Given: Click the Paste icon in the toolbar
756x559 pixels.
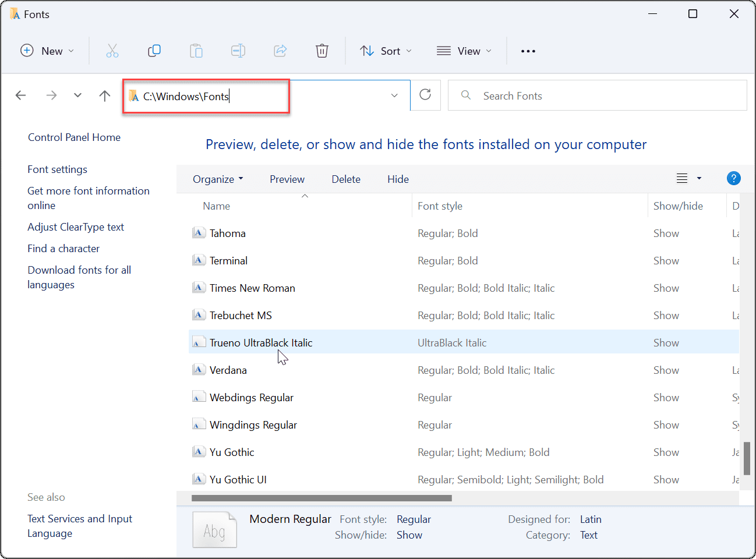Looking at the screenshot, I should [x=196, y=51].
